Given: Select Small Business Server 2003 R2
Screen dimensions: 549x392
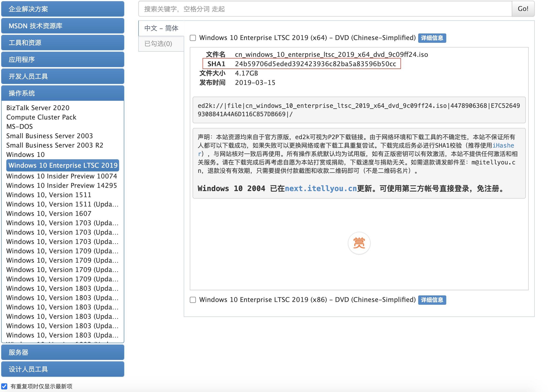Looking at the screenshot, I should tap(55, 145).
